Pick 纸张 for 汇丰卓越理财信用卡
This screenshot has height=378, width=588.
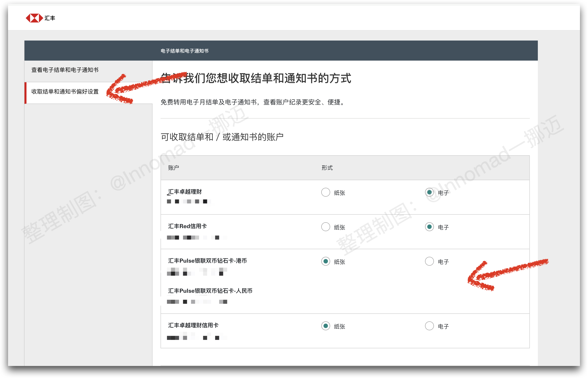326,326
